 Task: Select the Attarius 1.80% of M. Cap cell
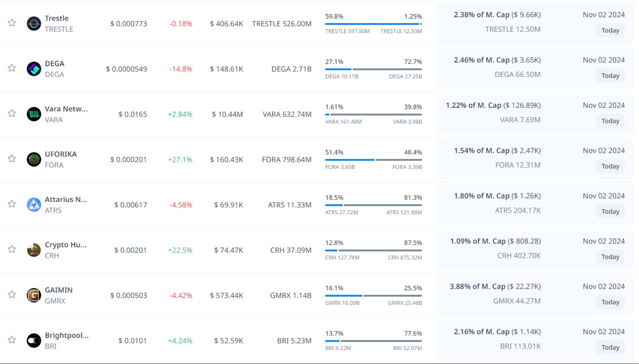tap(497, 196)
